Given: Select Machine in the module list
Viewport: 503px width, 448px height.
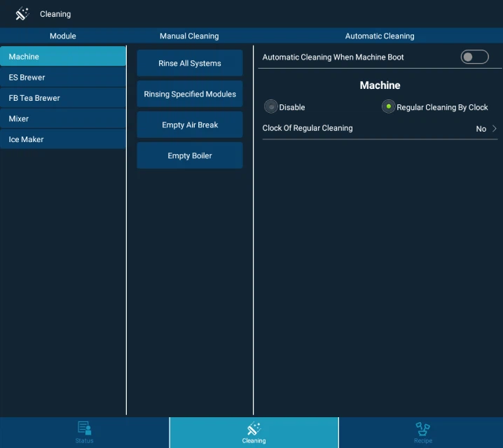Looking at the screenshot, I should tap(63, 57).
